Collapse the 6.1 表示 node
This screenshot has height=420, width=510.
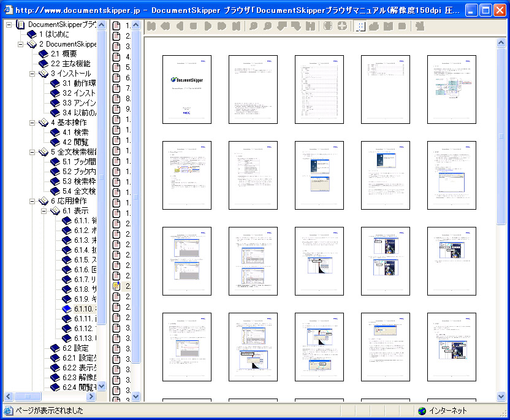point(44,211)
